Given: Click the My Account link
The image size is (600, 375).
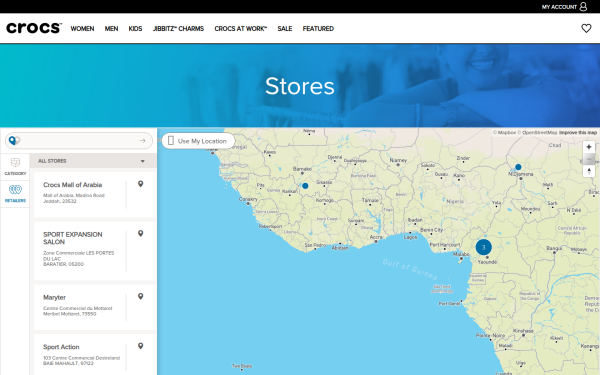Looking at the screenshot, I should (559, 7).
